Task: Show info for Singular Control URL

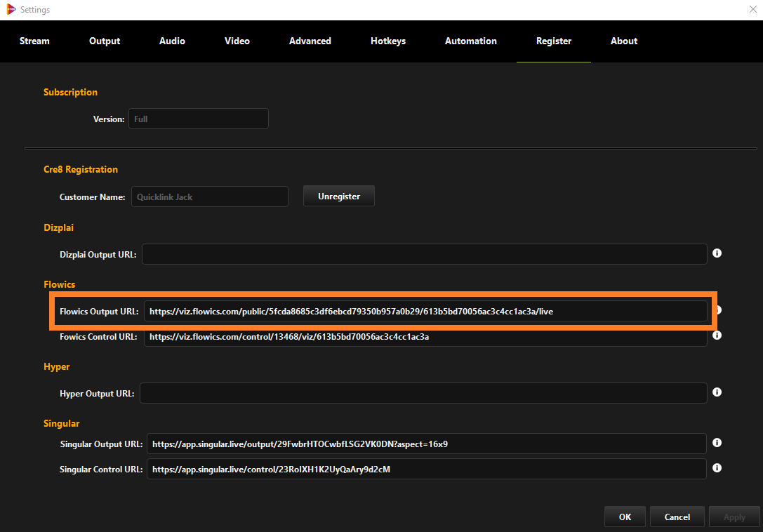Action: tap(717, 467)
